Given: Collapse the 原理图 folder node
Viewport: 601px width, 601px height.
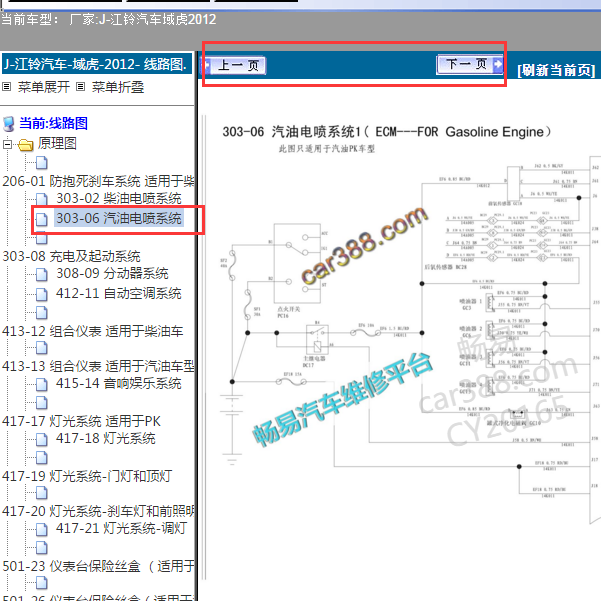Looking at the screenshot, I should pyautogui.click(x=7, y=145).
